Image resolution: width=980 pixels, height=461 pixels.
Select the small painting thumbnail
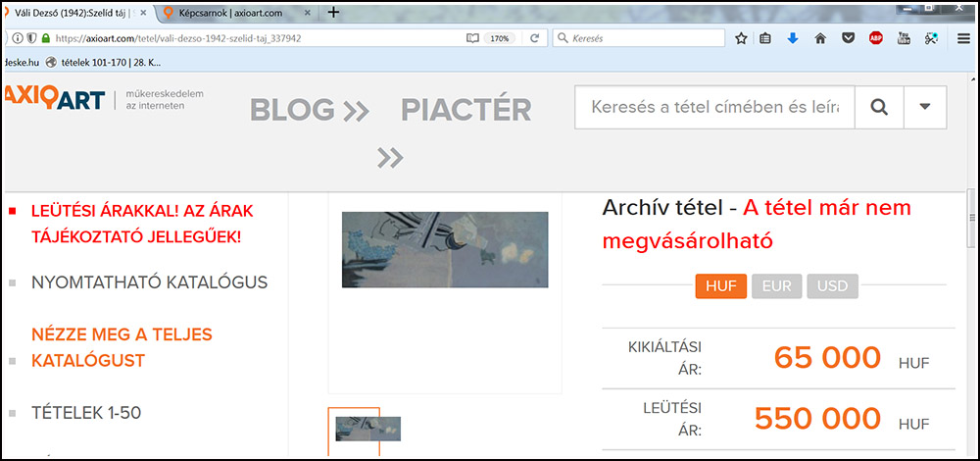pyautogui.click(x=368, y=429)
